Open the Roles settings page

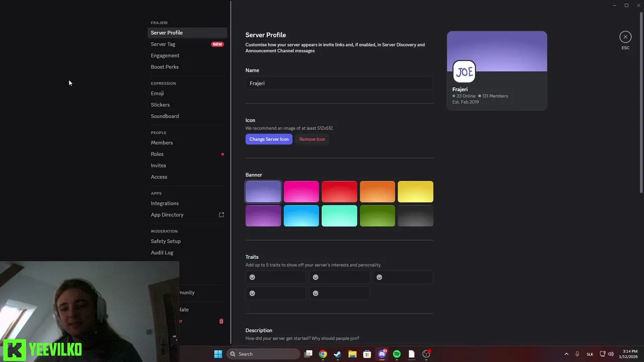pyautogui.click(x=188, y=154)
